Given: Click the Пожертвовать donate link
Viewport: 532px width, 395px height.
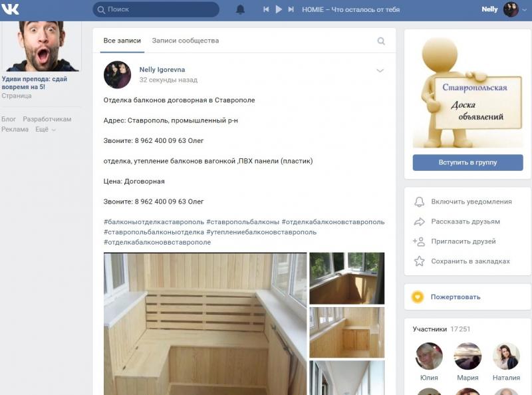Looking at the screenshot, I should [x=456, y=297].
